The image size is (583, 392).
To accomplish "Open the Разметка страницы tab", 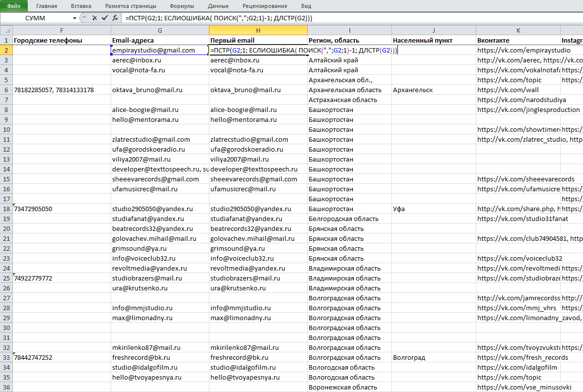I will click(131, 6).
